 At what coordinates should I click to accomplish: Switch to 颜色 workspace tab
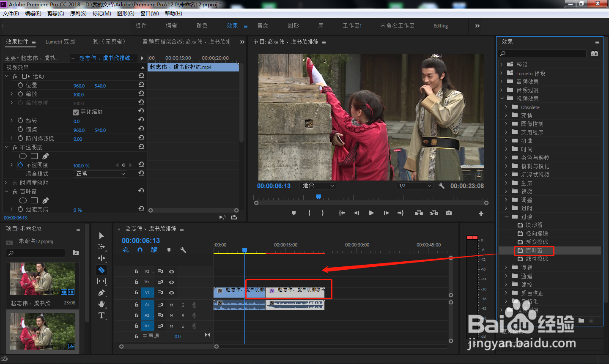[x=202, y=25]
